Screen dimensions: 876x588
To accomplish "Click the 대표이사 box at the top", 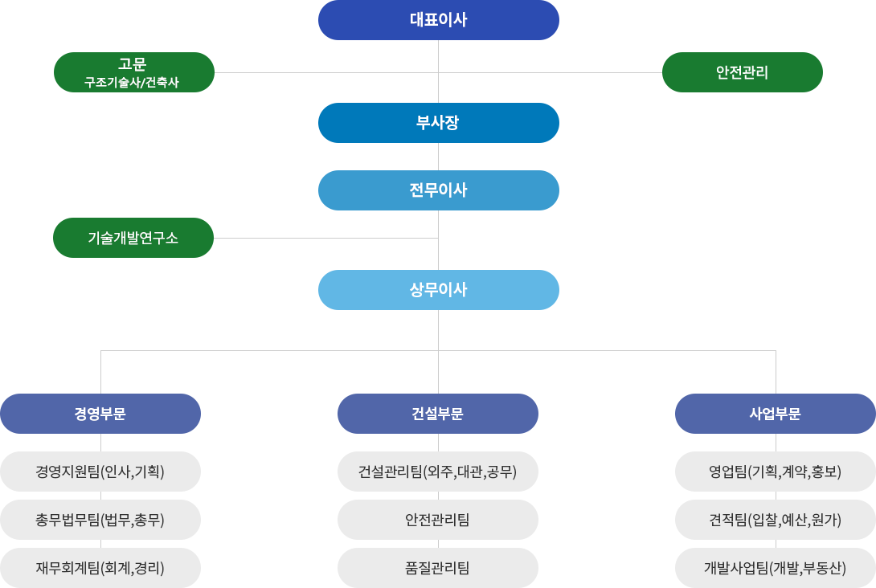I will coord(439,20).
